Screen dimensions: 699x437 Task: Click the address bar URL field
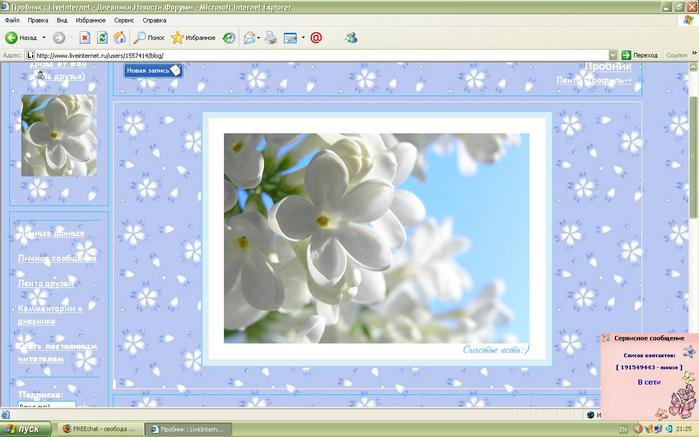coord(317,55)
